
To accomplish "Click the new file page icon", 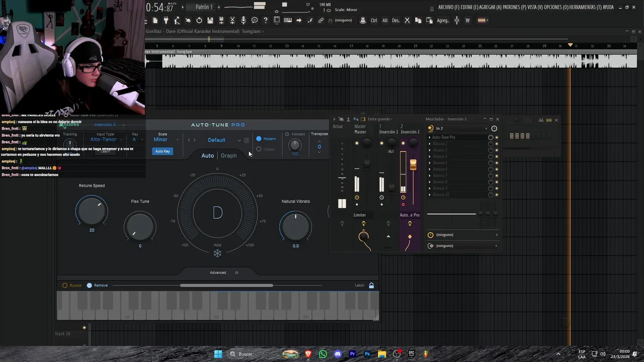I will pos(155,20).
